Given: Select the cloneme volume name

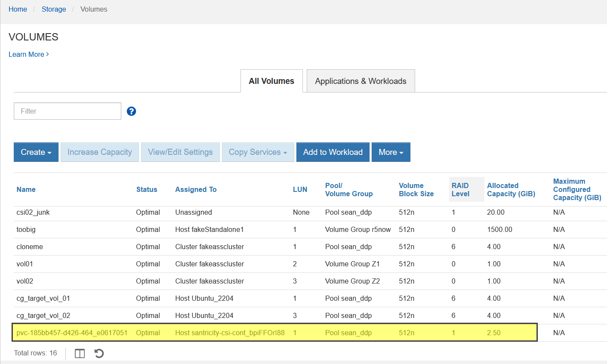Looking at the screenshot, I should pos(30,247).
